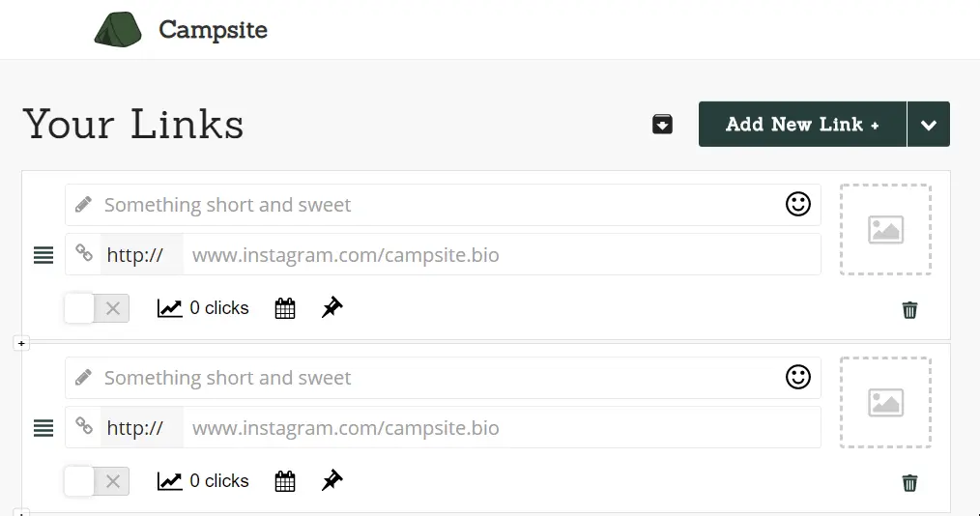Viewport: 980px width, 516px height.
Task: Pin the first link using pushpin icon
Action: [x=331, y=307]
